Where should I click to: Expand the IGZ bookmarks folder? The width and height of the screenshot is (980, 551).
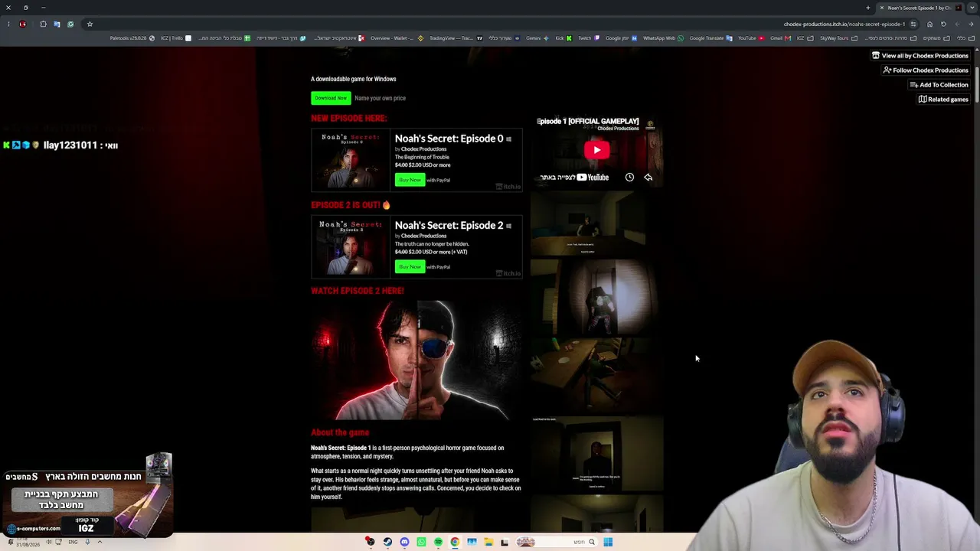[x=805, y=38]
